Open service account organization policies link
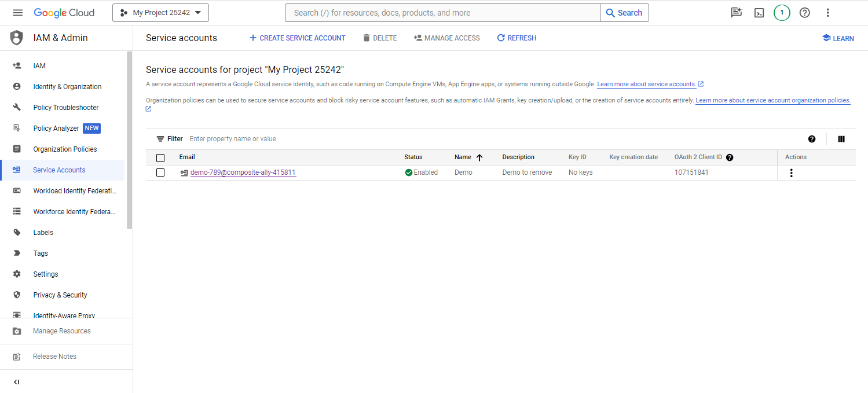This screenshot has height=393, width=868. coord(773,101)
